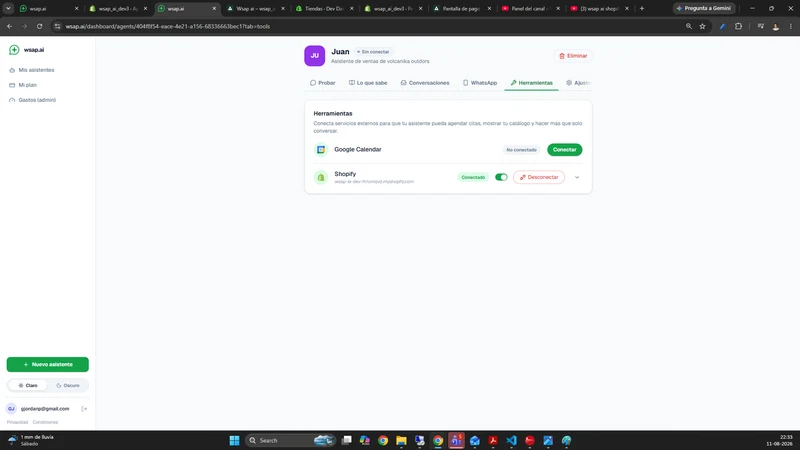Click the Google Calendar icon
The width and height of the screenshot is (800, 450).
point(321,149)
